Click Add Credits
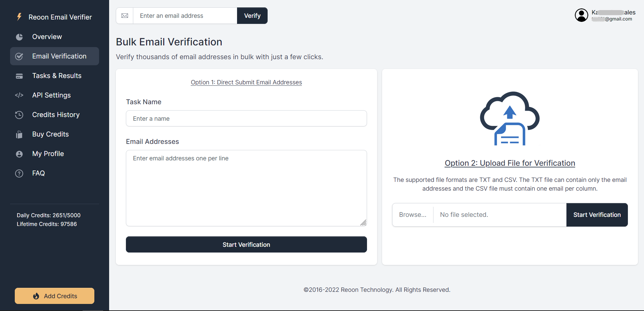Image resolution: width=644 pixels, height=311 pixels. 54,296
